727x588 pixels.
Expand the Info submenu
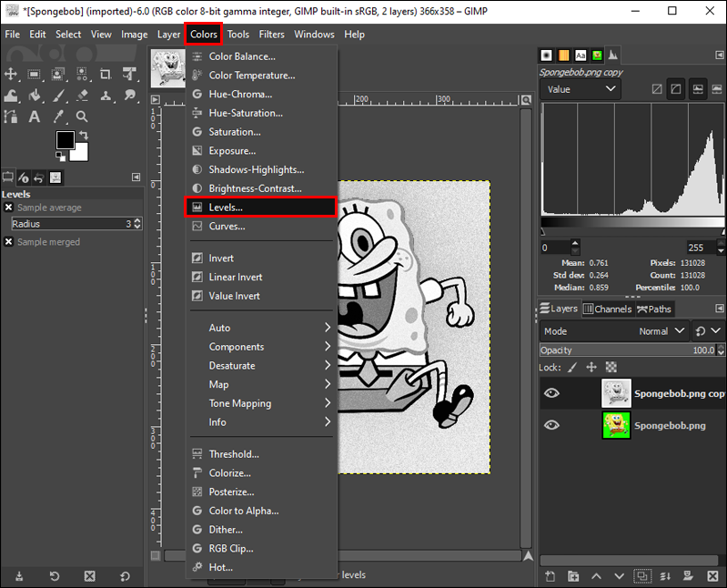(261, 422)
